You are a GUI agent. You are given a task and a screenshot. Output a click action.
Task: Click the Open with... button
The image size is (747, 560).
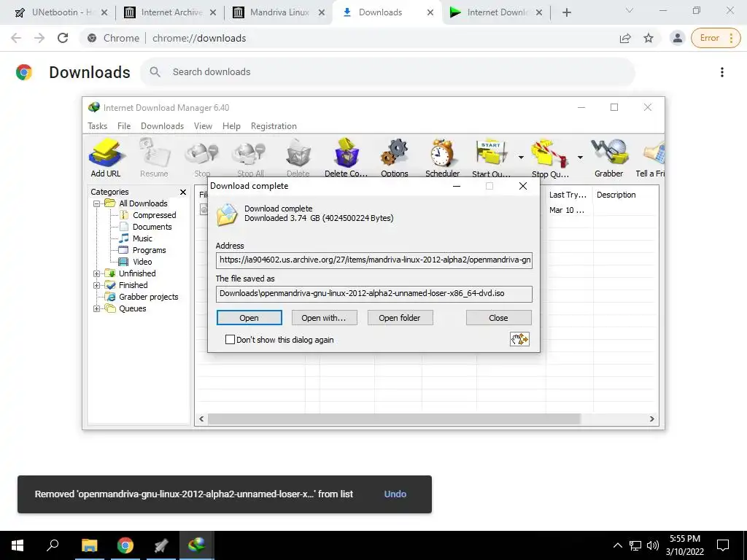tap(324, 318)
